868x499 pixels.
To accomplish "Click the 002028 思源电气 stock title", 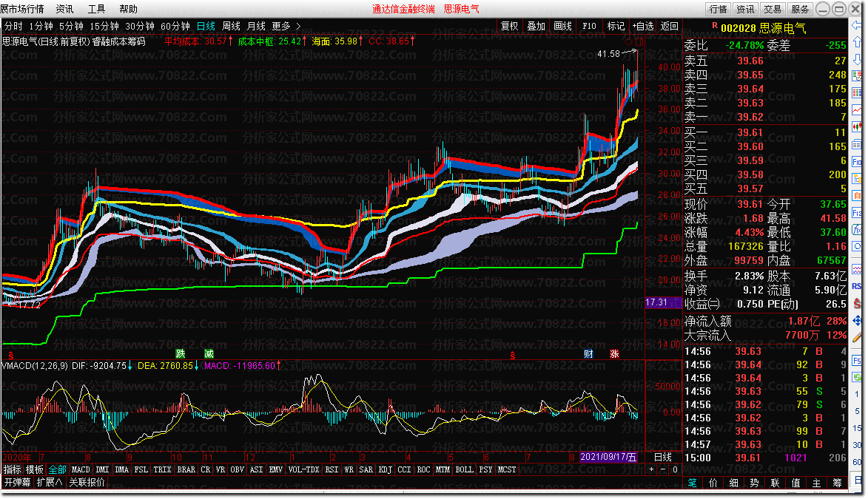I will pyautogui.click(x=763, y=28).
